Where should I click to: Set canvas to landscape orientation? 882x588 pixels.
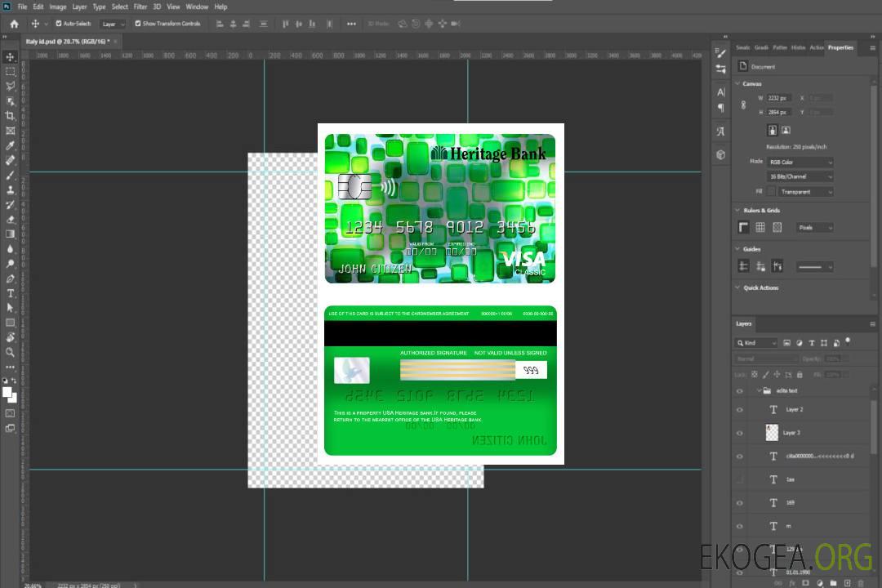pos(786,130)
